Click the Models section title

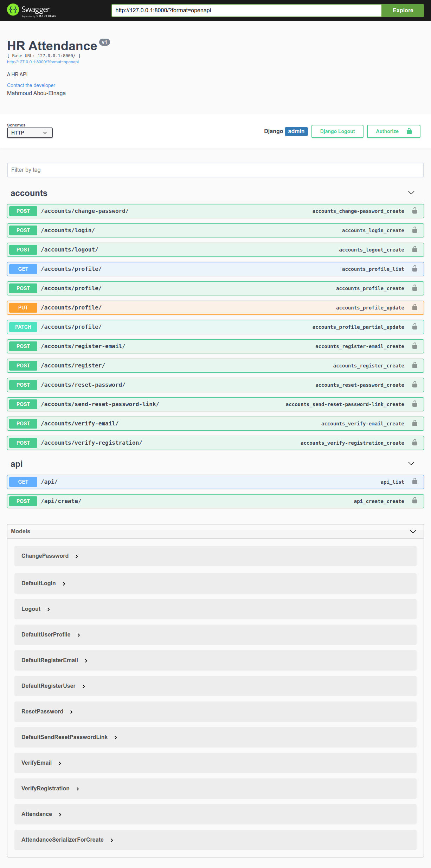(x=20, y=531)
